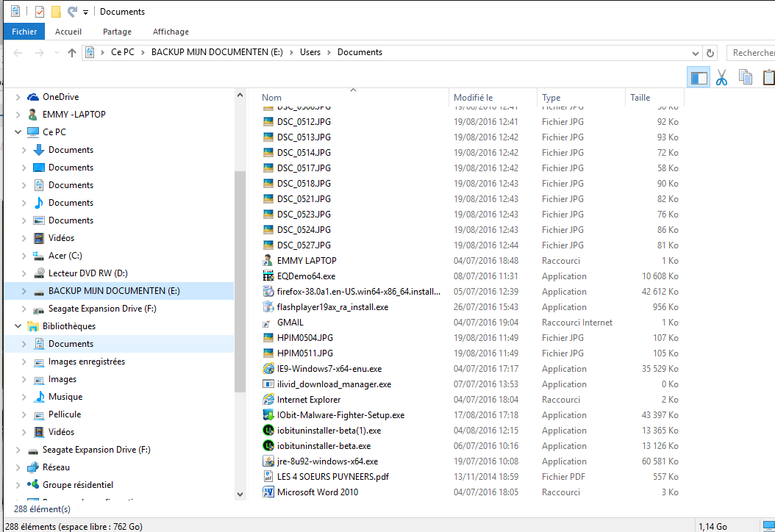Click the navigation pane scroll-down arrow
775x532 pixels.
click(x=240, y=495)
